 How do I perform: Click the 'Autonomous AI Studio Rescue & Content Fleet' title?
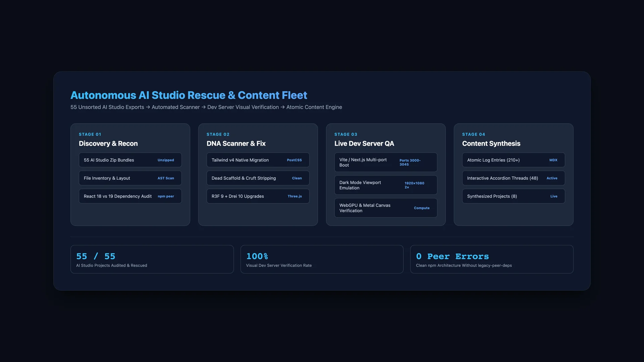(x=189, y=95)
